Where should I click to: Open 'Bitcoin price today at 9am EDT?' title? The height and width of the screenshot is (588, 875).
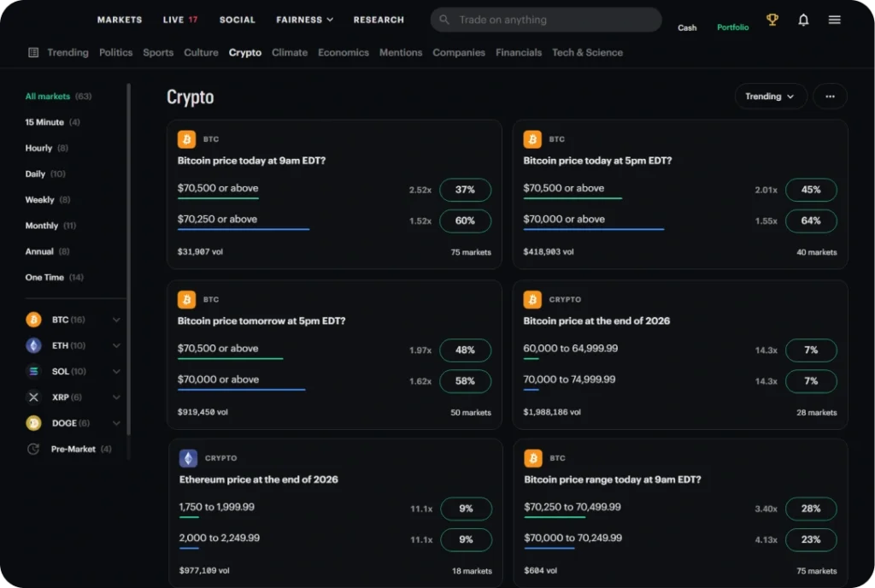click(252, 161)
